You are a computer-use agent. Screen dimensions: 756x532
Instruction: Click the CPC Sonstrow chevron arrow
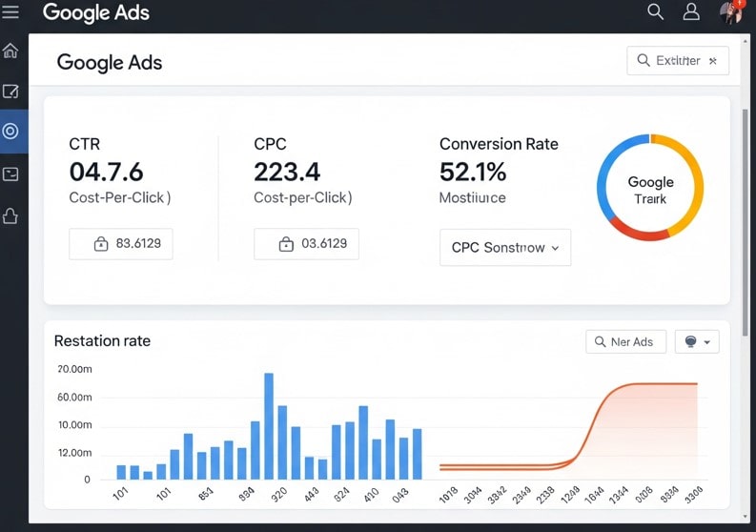pyautogui.click(x=555, y=248)
